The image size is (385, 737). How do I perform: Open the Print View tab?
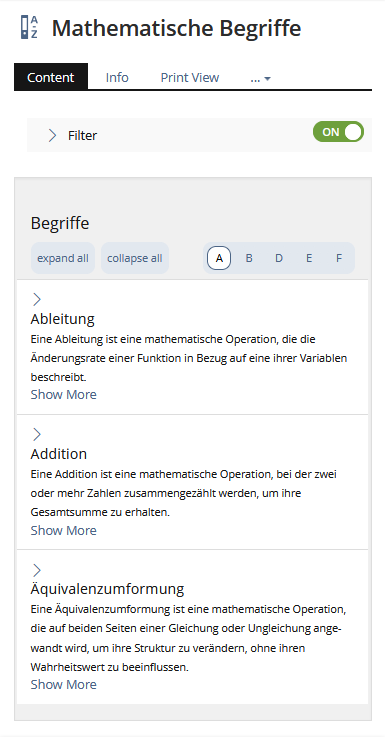[x=190, y=77]
